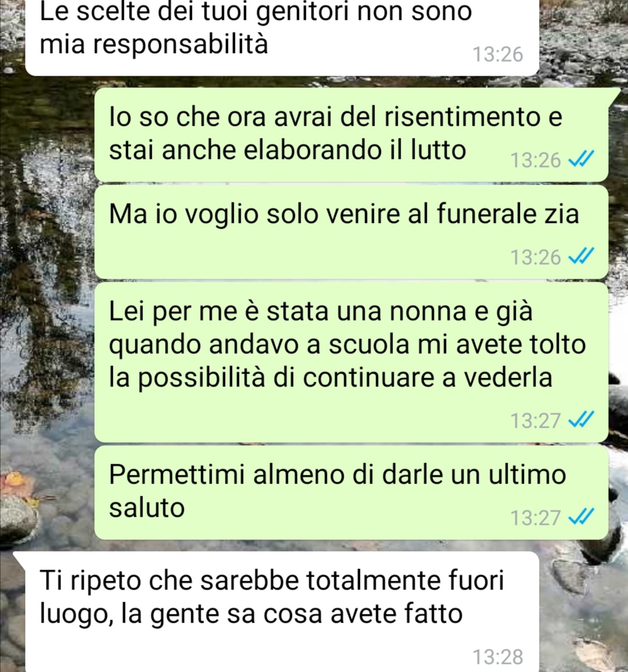
Task: Tap the read receipt ticks on 'funerale zia' message
Action: [x=581, y=257]
